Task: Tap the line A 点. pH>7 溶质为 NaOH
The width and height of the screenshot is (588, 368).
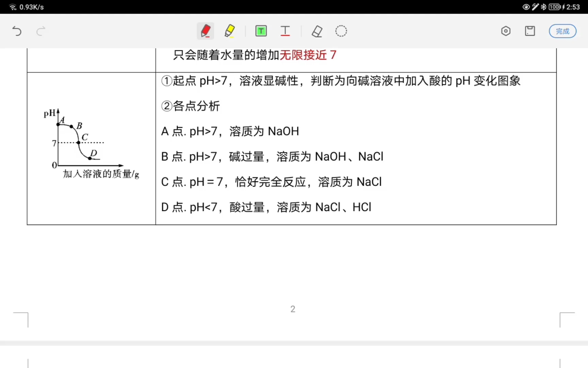Action: [x=230, y=131]
